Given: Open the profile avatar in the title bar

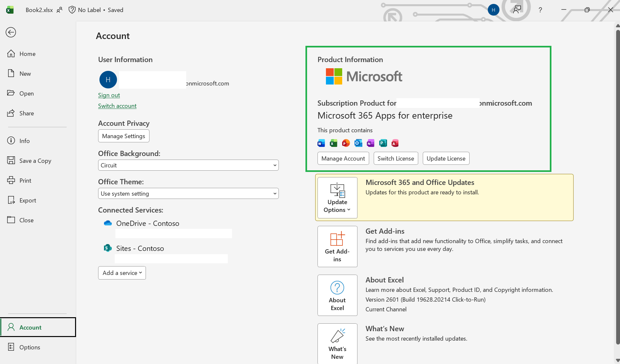Looking at the screenshot, I should 493,10.
